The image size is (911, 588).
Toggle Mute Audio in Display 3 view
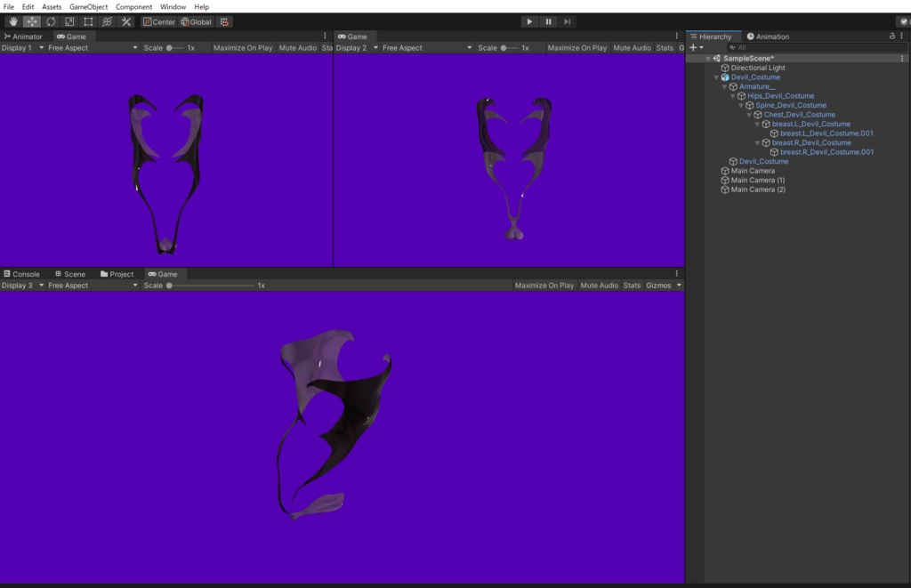tap(599, 286)
